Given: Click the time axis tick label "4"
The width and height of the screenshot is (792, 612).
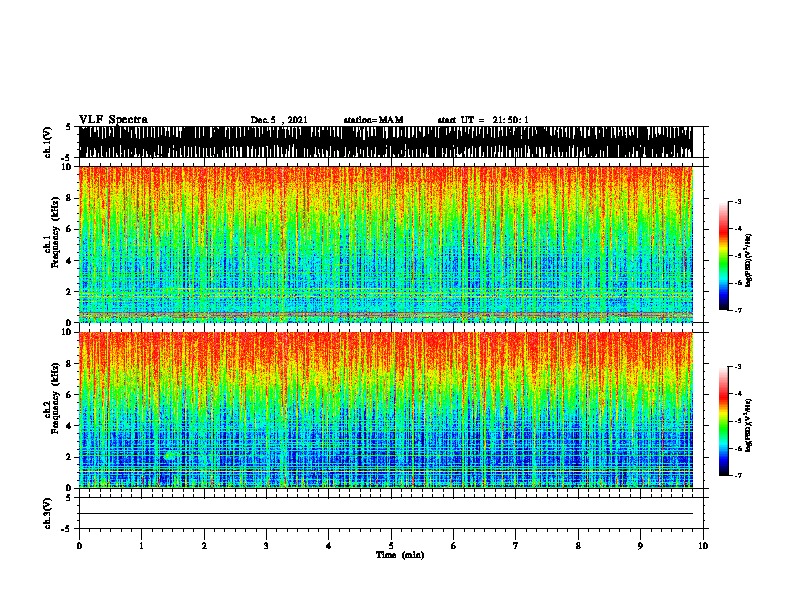Looking at the screenshot, I should coord(329,546).
